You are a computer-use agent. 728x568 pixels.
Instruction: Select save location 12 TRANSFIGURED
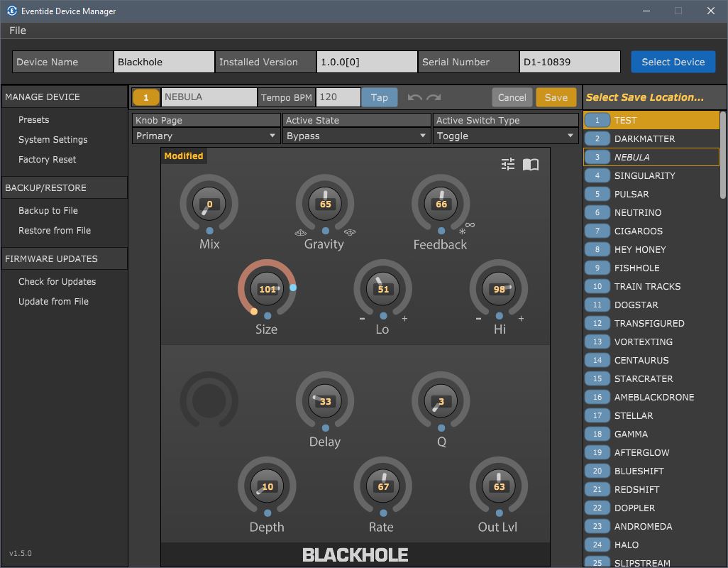click(651, 323)
